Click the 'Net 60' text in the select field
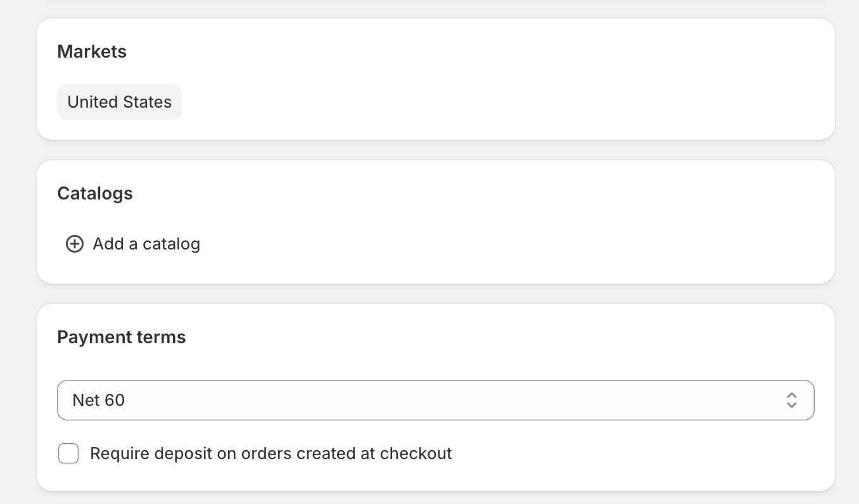Image resolution: width=859 pixels, height=504 pixels. [x=99, y=400]
